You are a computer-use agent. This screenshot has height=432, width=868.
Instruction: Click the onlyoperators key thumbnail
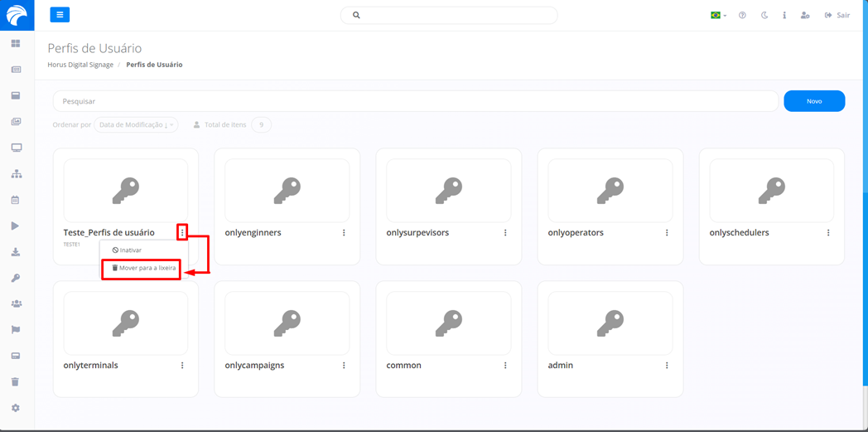click(610, 191)
